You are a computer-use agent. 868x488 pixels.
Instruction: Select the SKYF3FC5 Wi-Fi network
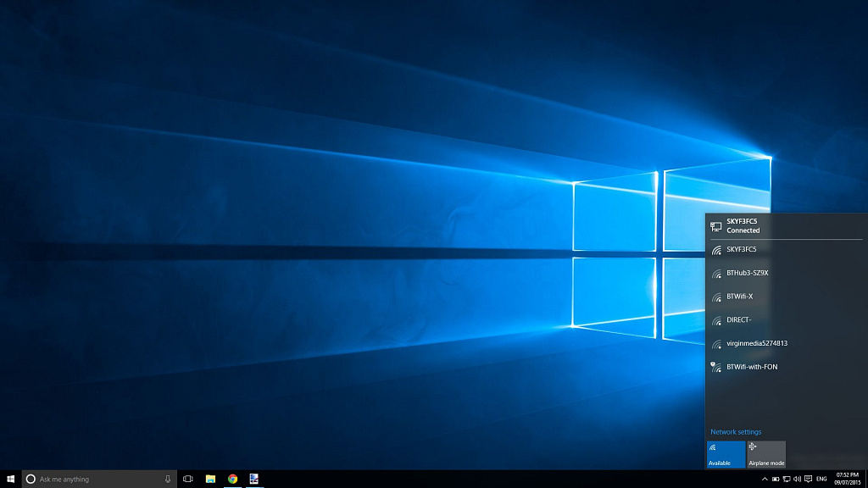786,250
